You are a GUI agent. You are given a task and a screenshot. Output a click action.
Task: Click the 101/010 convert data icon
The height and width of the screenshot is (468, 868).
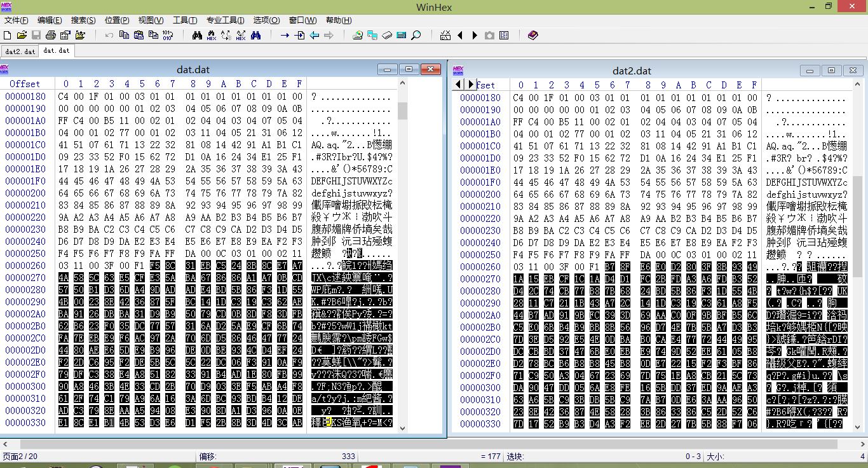pos(168,35)
